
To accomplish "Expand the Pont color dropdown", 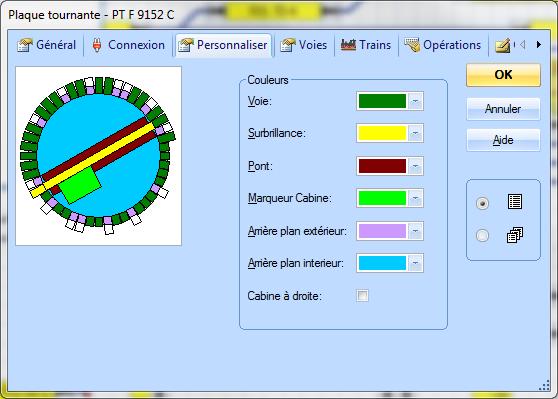I will click(x=415, y=166).
